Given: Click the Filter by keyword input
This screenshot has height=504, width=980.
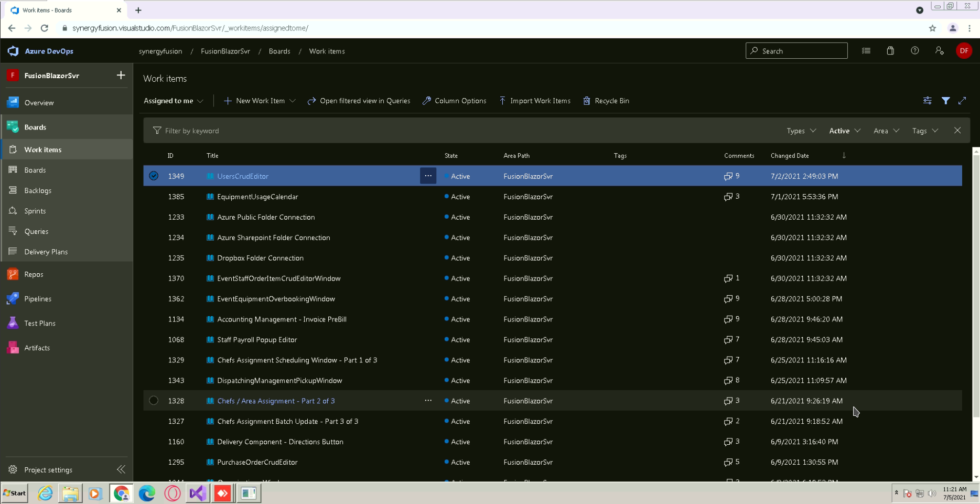Looking at the screenshot, I should point(461,131).
